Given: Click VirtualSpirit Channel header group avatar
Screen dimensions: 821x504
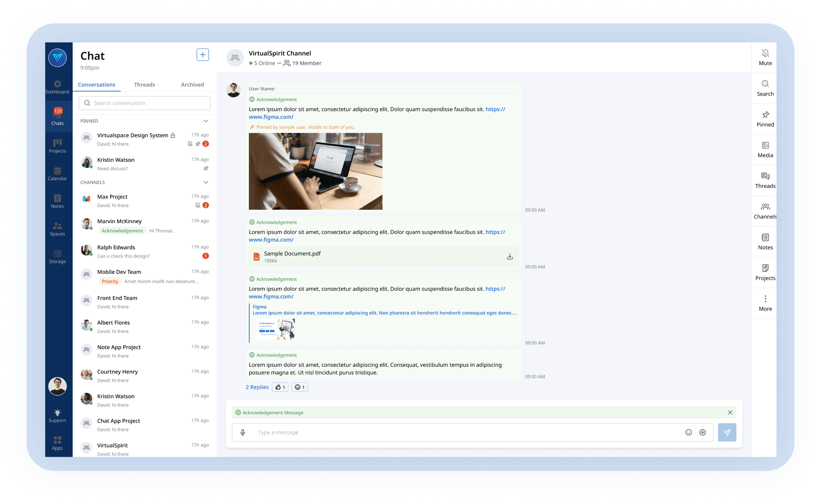Looking at the screenshot, I should coord(235,58).
